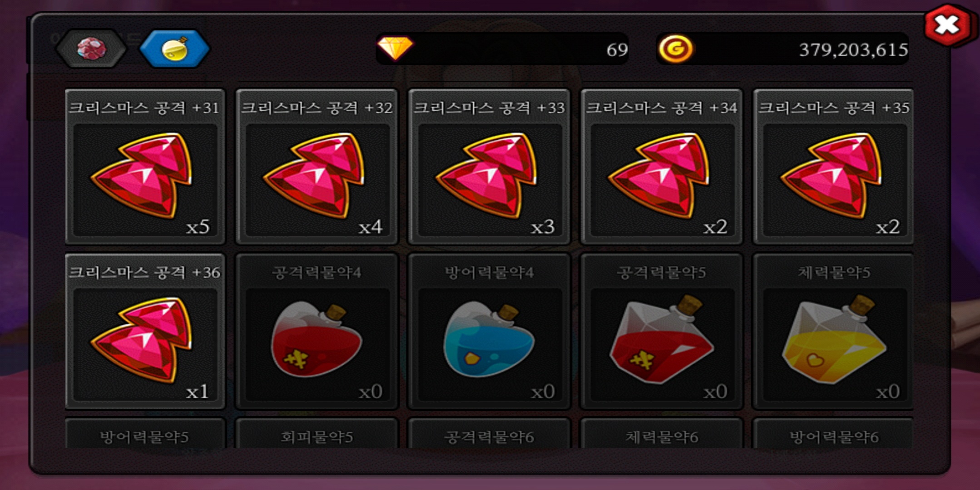Open the 체력물약6 item slot

(x=662, y=434)
